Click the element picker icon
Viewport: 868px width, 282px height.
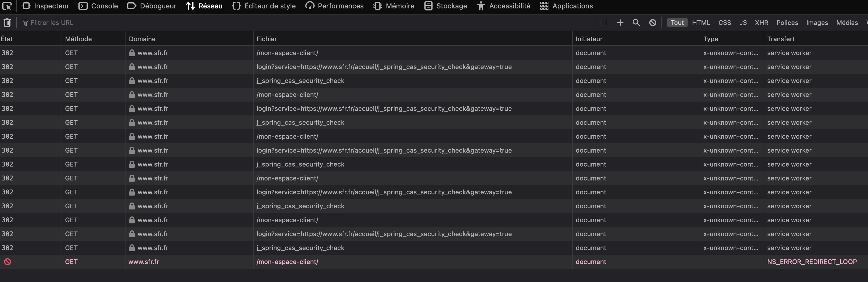(7, 6)
